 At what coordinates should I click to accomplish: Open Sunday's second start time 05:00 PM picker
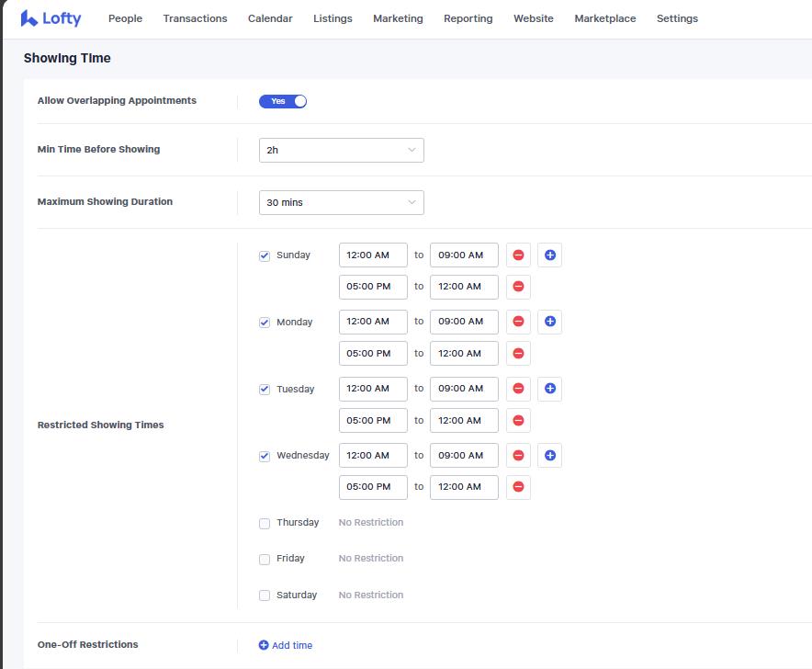click(373, 287)
